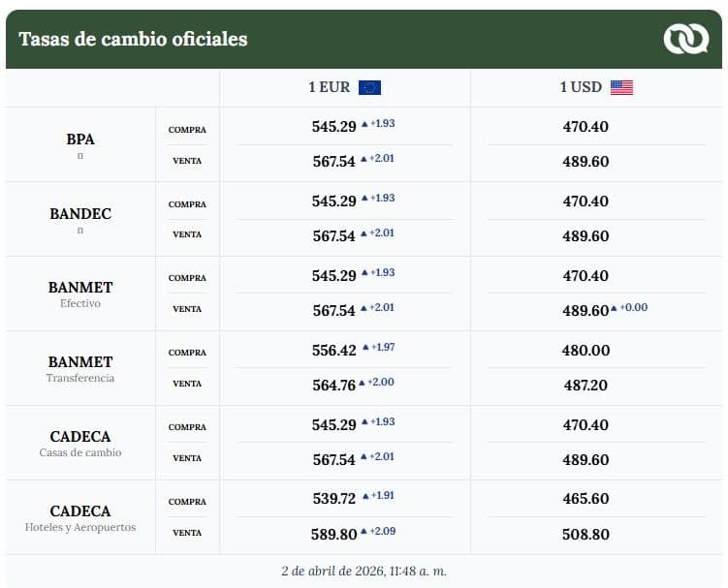Click the up arrow next to 564.76

tap(362, 383)
